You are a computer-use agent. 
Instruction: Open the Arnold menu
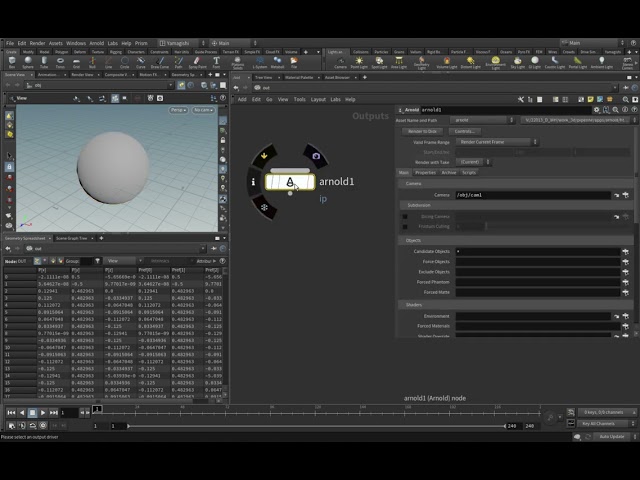point(97,43)
